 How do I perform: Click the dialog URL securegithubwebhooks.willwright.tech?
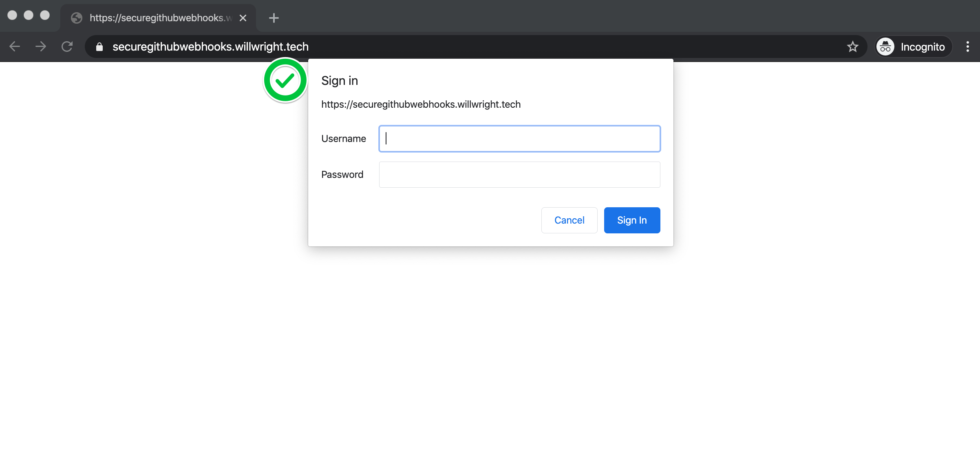(421, 104)
